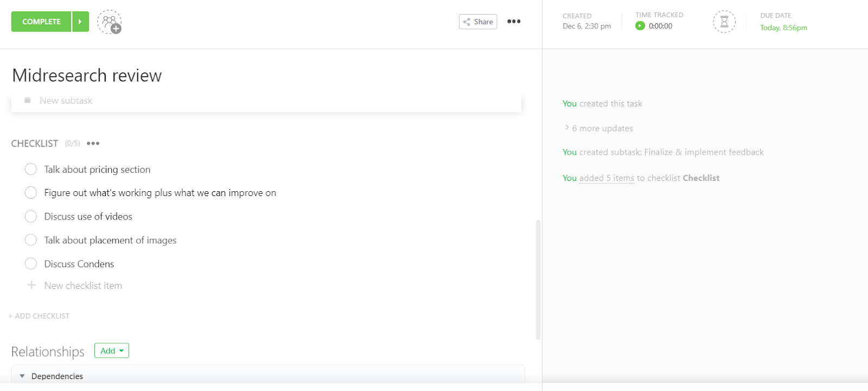The height and width of the screenshot is (391, 868).
Task: Open the status arrow next to Complete
Action: (80, 22)
